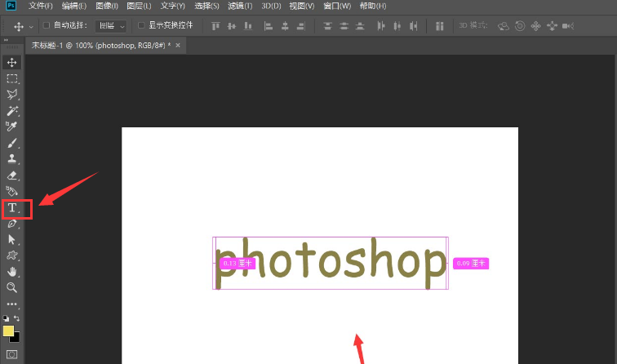Open the 图像(I) menu
The height and width of the screenshot is (364, 617).
(107, 6)
